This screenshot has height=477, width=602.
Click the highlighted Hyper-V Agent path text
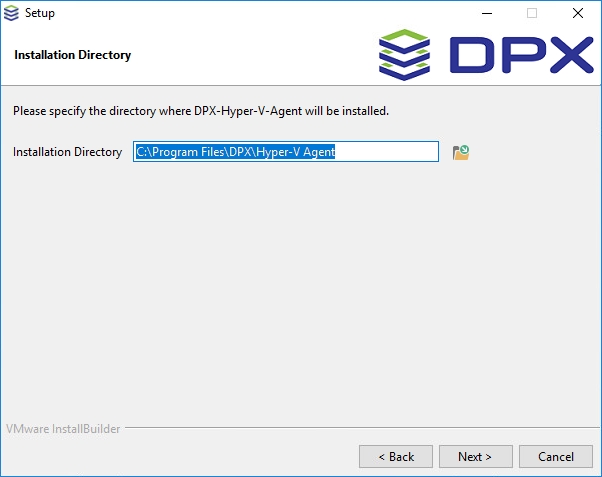click(236, 152)
